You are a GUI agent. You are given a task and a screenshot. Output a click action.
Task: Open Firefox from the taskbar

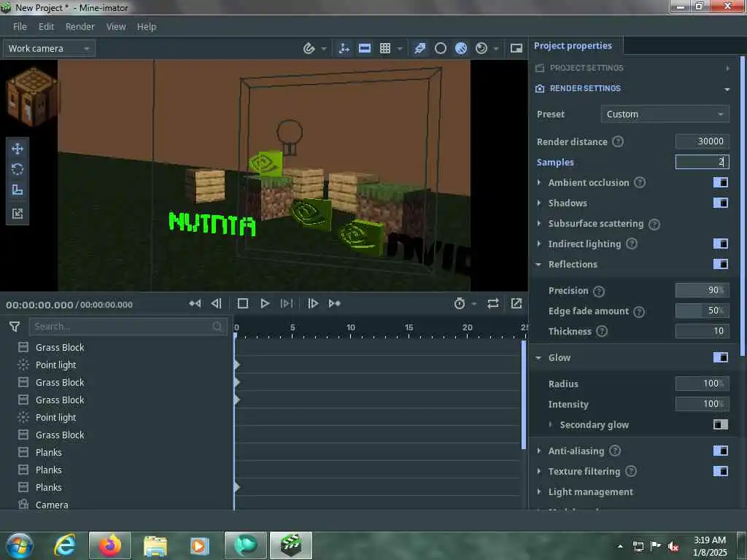(110, 545)
